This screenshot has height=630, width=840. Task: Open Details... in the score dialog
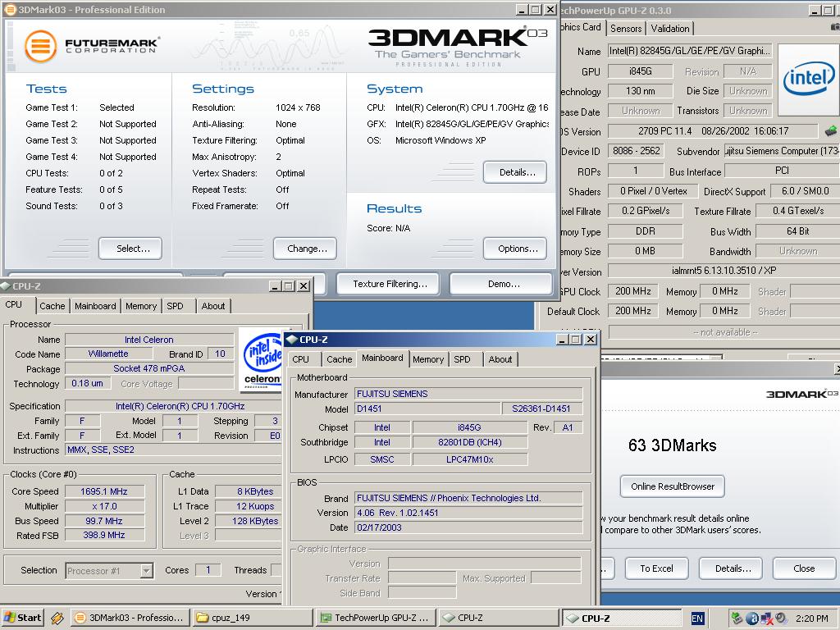click(731, 568)
